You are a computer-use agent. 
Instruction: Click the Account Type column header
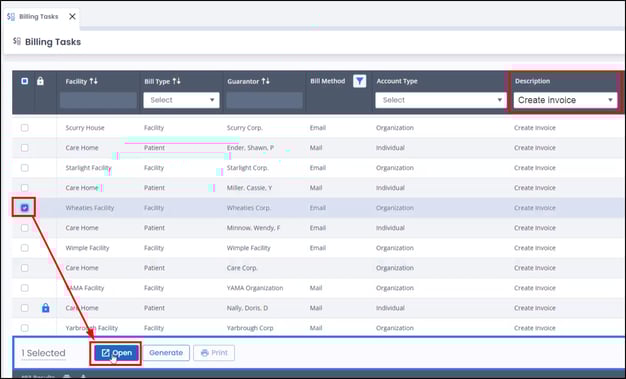tap(397, 81)
